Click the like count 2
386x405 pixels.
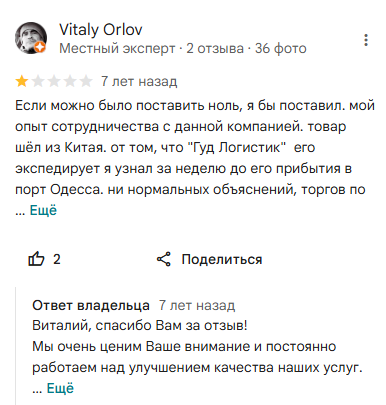coord(57,259)
